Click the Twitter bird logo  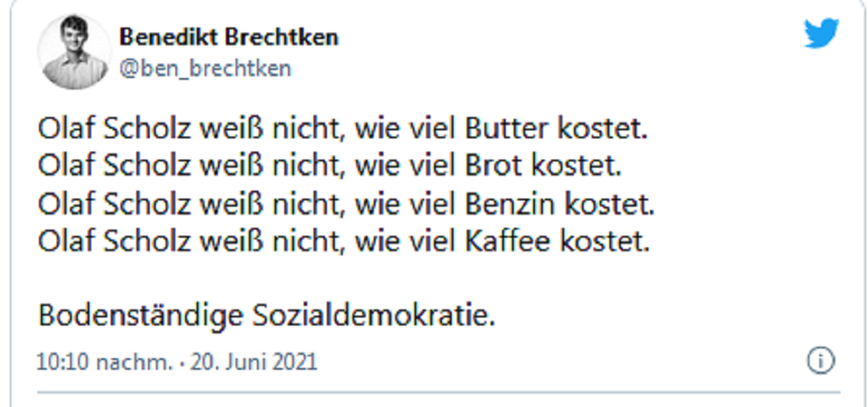(x=821, y=35)
